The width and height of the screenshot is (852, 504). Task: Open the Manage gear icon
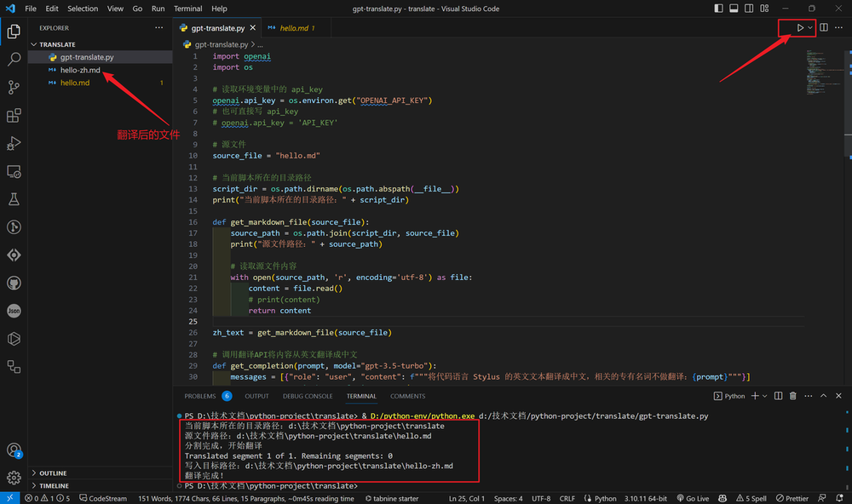click(14, 478)
